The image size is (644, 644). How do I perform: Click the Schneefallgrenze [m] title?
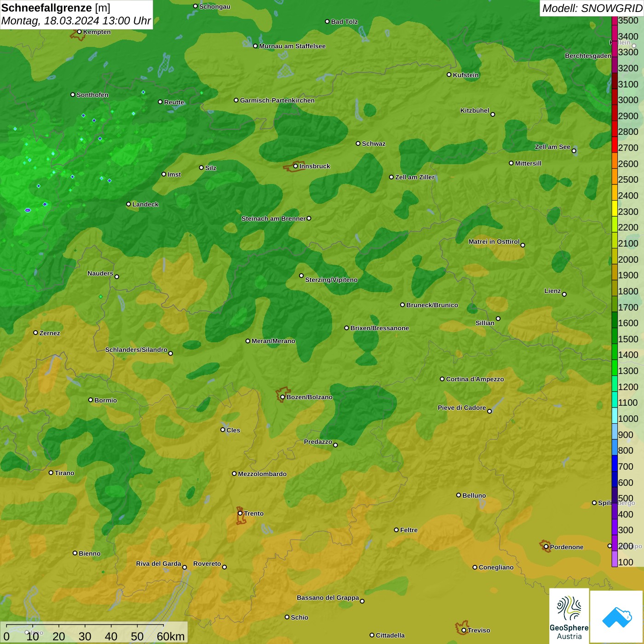tap(56, 8)
